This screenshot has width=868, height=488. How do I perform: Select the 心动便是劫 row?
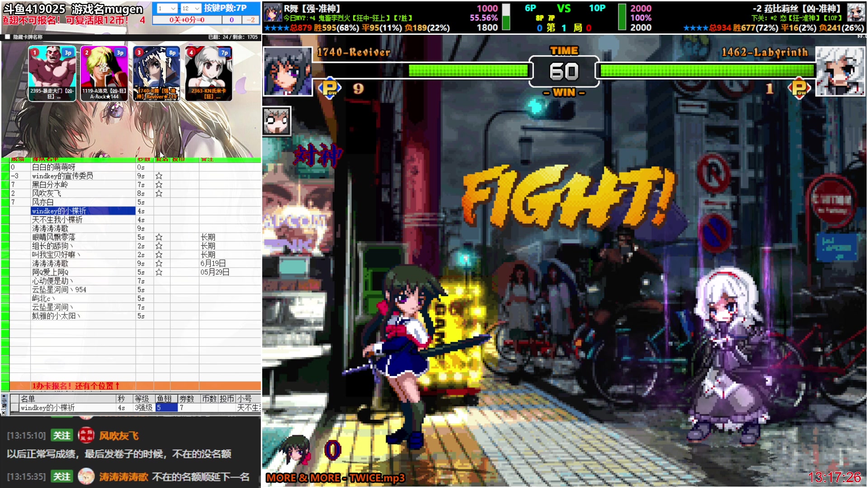coord(135,281)
